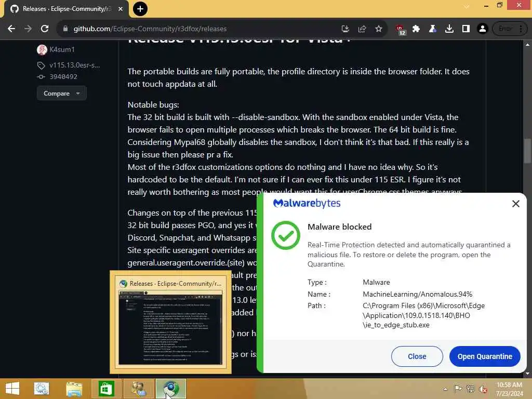Open commit 3940492 link
The height and width of the screenshot is (399, 532).
[x=63, y=77]
